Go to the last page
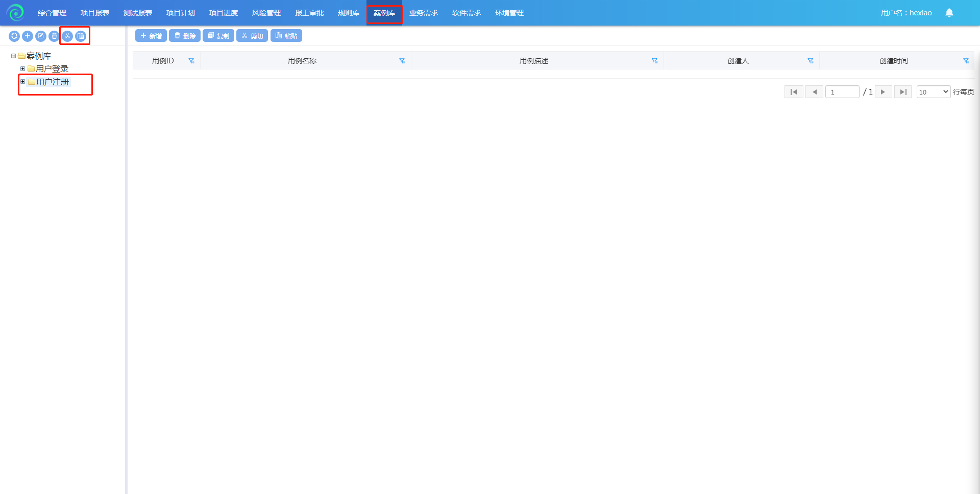The width and height of the screenshot is (980, 494). click(902, 92)
